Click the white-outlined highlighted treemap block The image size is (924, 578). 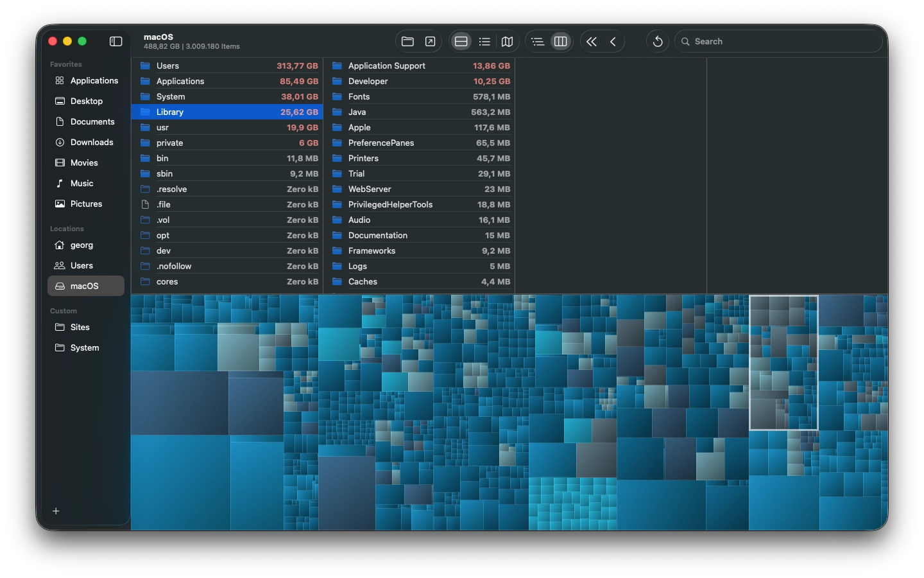click(x=783, y=362)
